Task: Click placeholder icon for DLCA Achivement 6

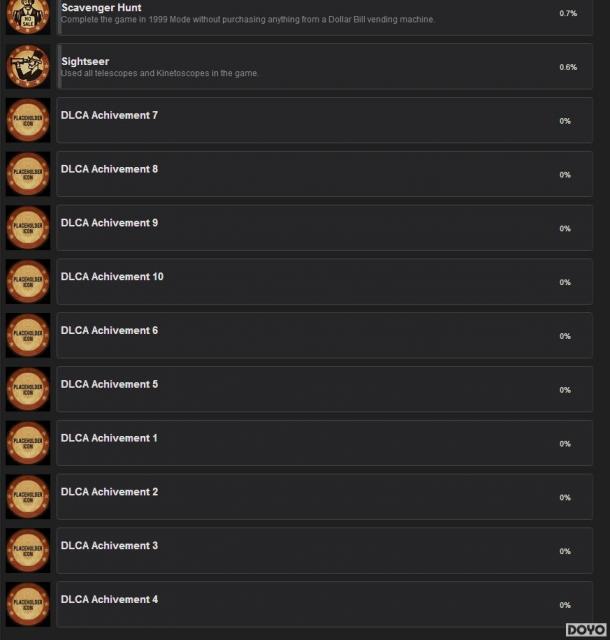Action: tap(28, 336)
